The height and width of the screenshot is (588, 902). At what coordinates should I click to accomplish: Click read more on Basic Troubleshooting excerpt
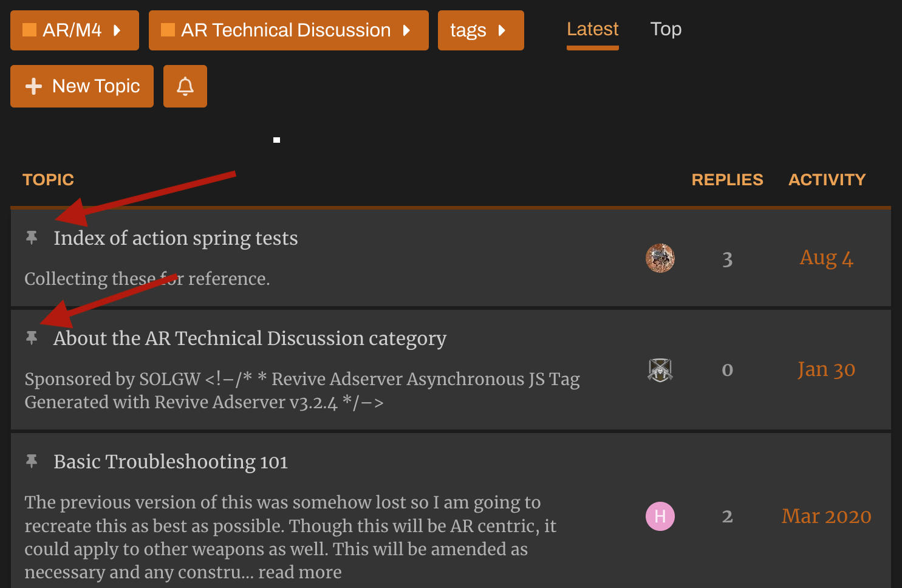299,572
